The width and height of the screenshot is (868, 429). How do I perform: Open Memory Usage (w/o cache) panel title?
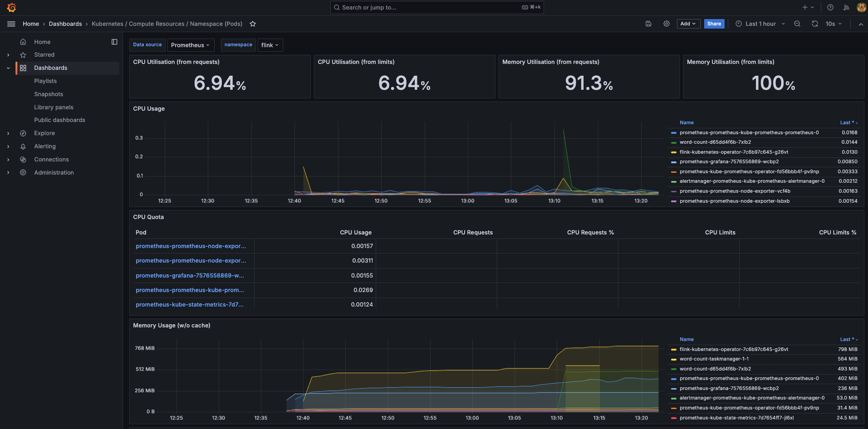click(x=172, y=326)
